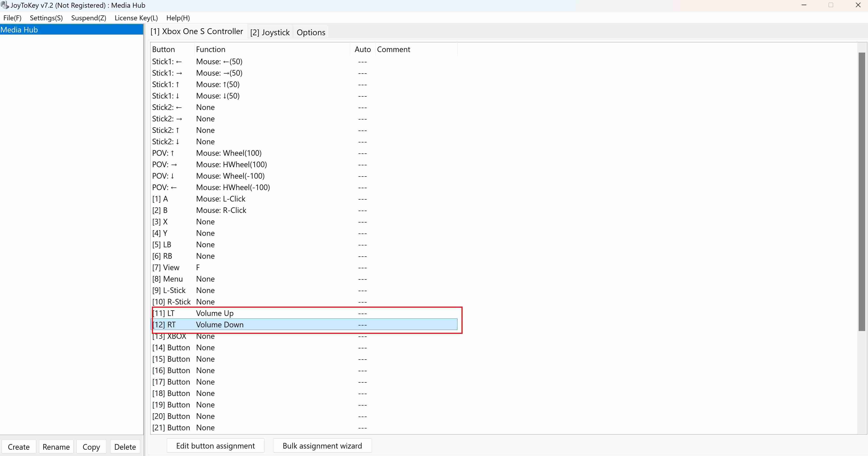The height and width of the screenshot is (456, 868).
Task: Minimize the JoyToKey window
Action: point(804,5)
